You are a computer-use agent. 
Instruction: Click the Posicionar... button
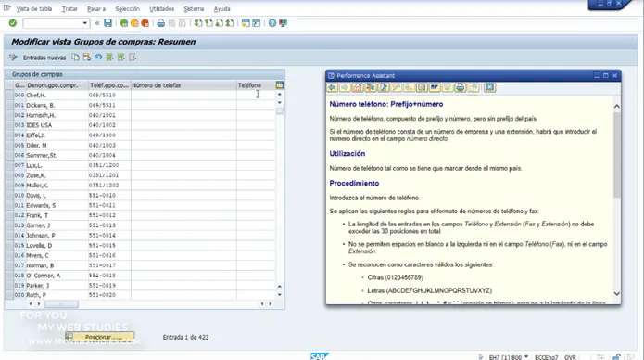coord(100,337)
